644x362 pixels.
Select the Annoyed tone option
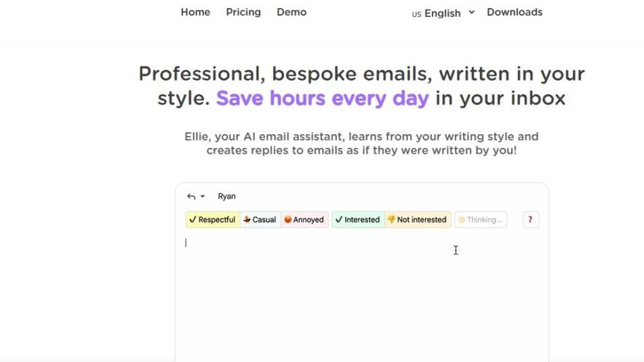click(304, 220)
